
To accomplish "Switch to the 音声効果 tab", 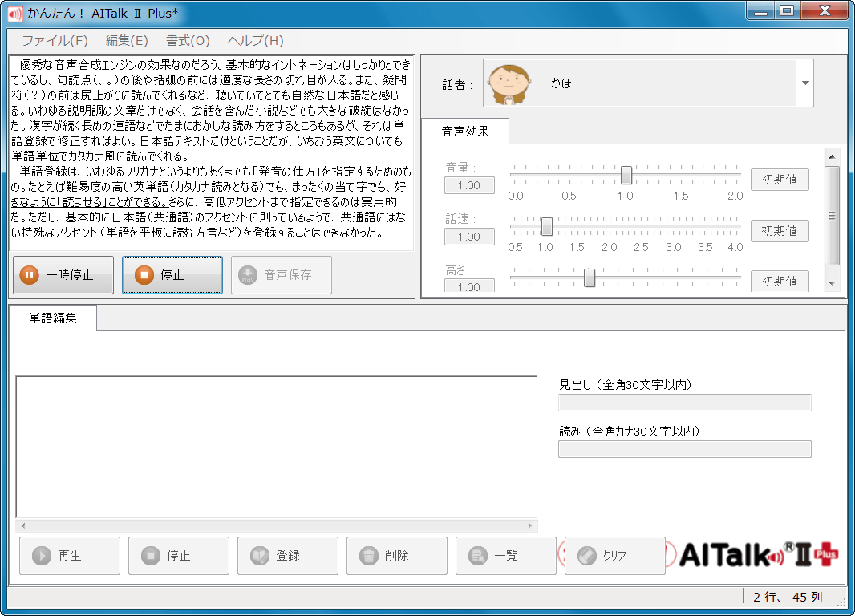I will (465, 132).
